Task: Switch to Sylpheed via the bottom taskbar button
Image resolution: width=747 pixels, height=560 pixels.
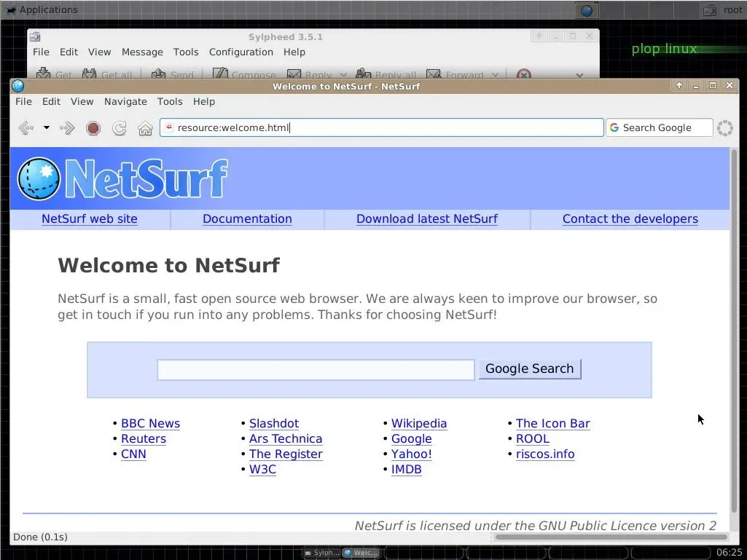Action: [321, 553]
